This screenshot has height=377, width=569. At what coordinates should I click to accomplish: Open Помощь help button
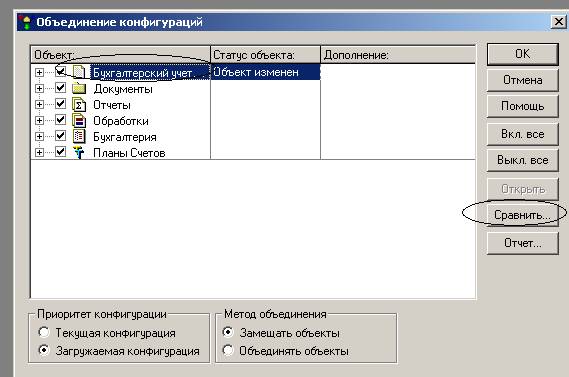pyautogui.click(x=522, y=106)
